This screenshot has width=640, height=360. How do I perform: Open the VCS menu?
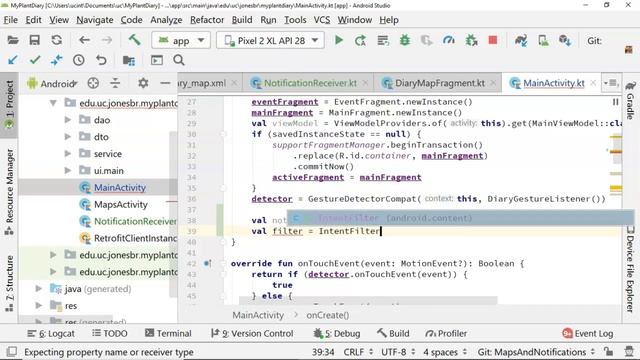pyautogui.click(x=322, y=20)
